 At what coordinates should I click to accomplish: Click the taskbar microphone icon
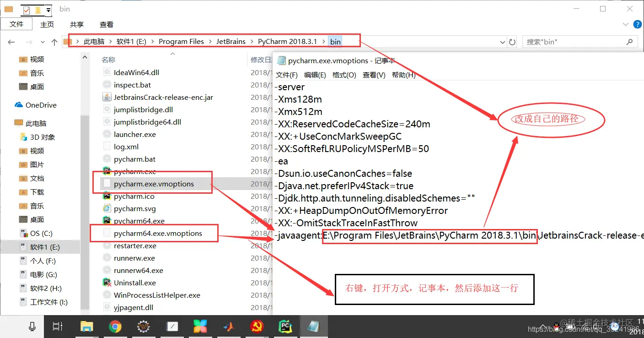[x=32, y=326]
